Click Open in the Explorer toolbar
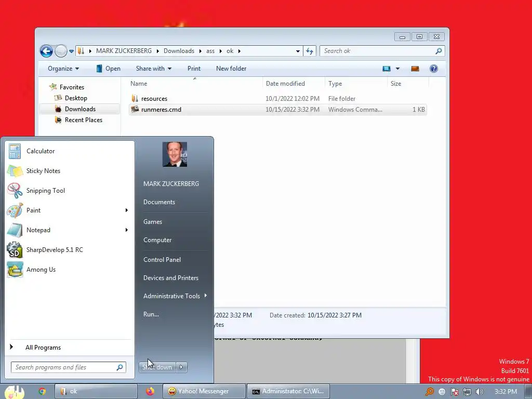Screen dimensions: 532x399 point(108,69)
